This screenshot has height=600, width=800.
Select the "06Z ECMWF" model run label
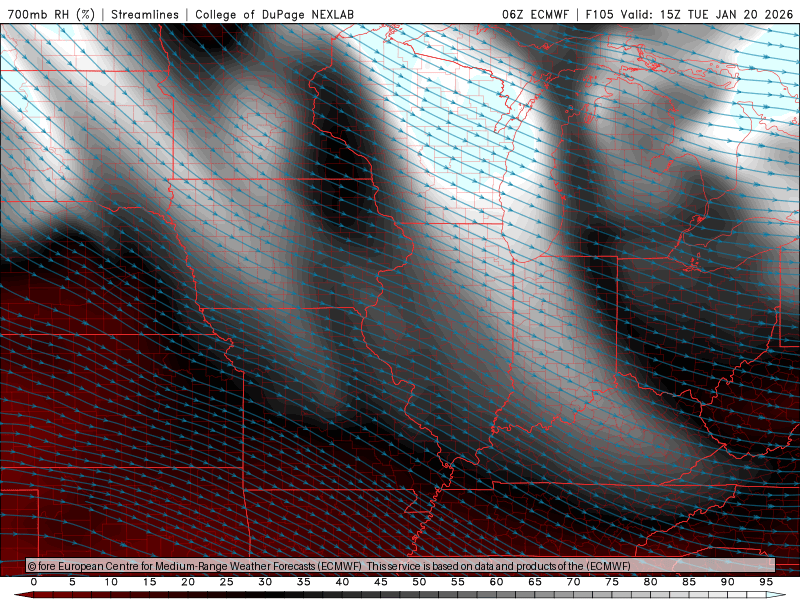pos(535,14)
